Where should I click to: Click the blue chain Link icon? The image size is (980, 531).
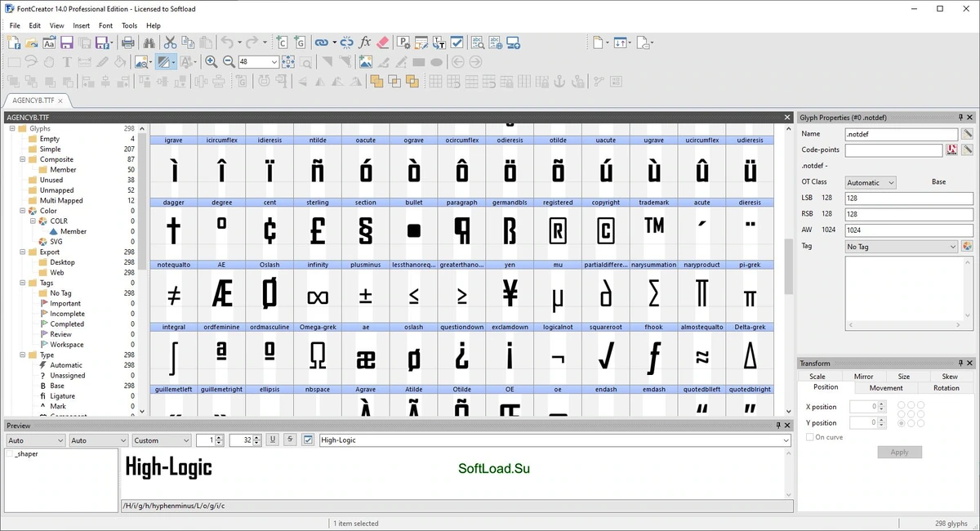(x=321, y=42)
